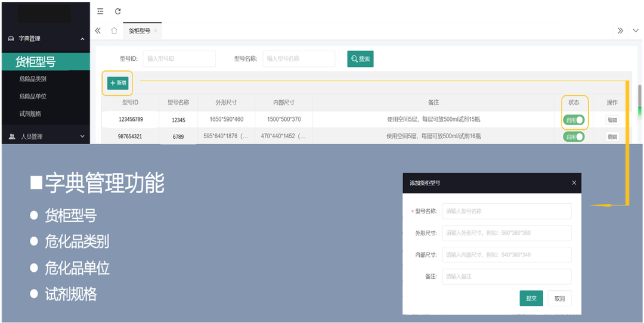Screen dimensions: 644x323
Task: Click the dialog 外形尺寸 input
Action: point(506,232)
